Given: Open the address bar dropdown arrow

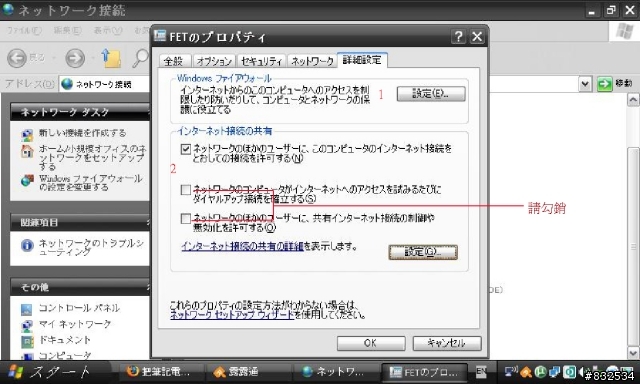Looking at the screenshot, I should point(585,84).
